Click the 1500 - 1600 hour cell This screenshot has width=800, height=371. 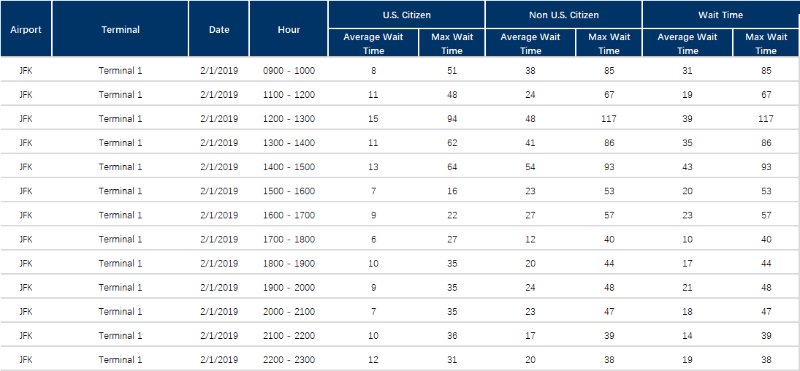tap(289, 191)
